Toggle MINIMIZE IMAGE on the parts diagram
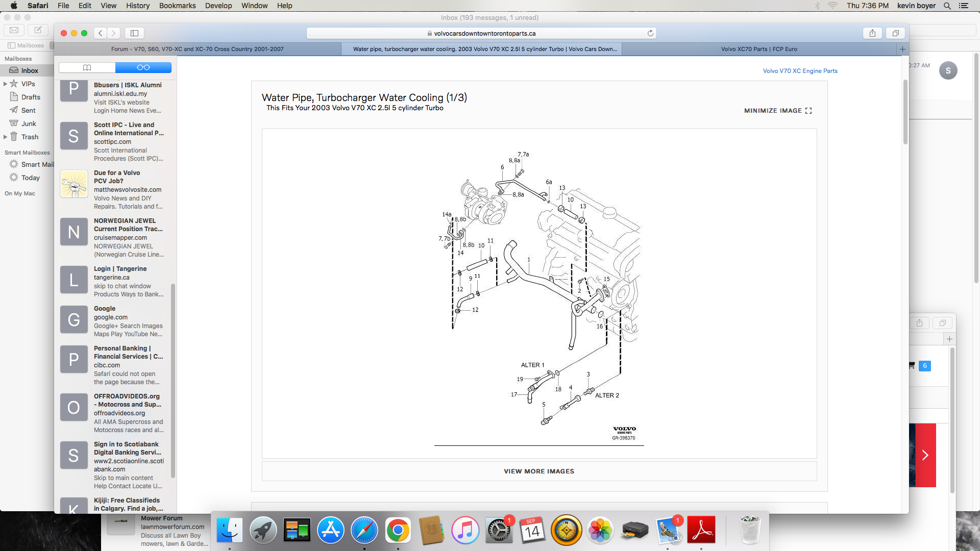This screenshot has width=980, height=551. coord(777,110)
